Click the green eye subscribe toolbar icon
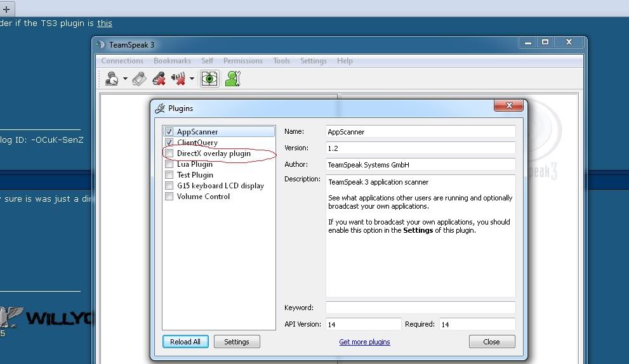Image resolution: width=629 pixels, height=364 pixels. (x=209, y=79)
